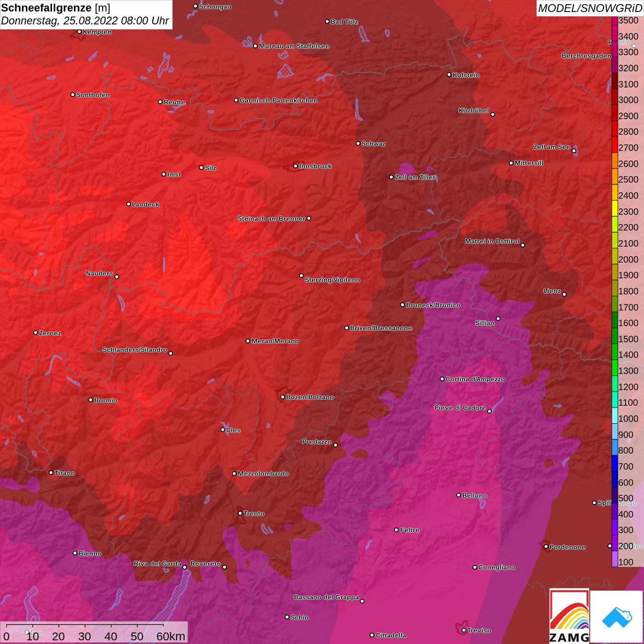Screen dimensions: 644x644
Task: Click the Schwaz city label
Action: [x=374, y=144]
